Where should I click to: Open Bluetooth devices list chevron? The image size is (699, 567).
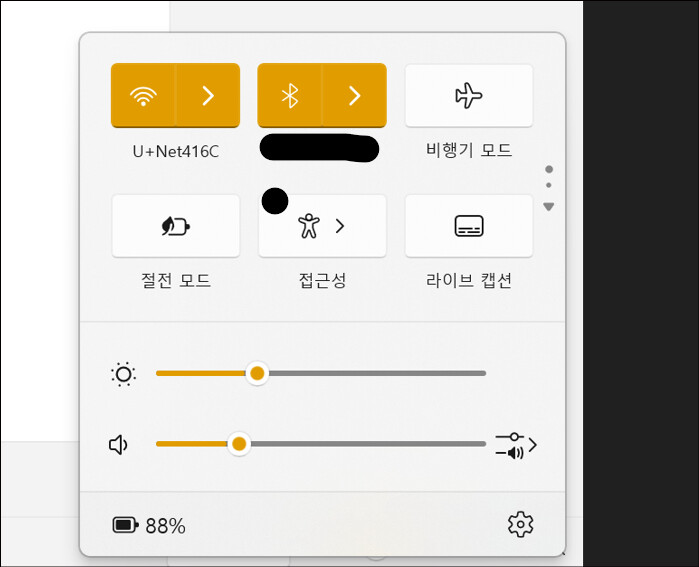[x=354, y=95]
